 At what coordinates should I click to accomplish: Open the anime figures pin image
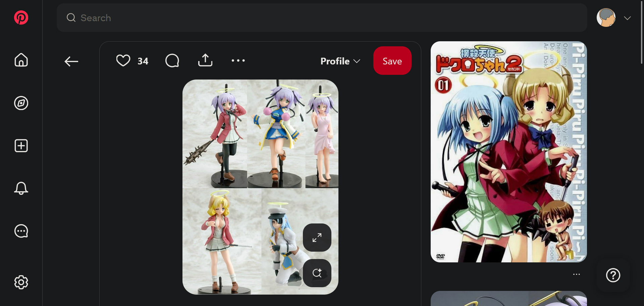pos(260,187)
